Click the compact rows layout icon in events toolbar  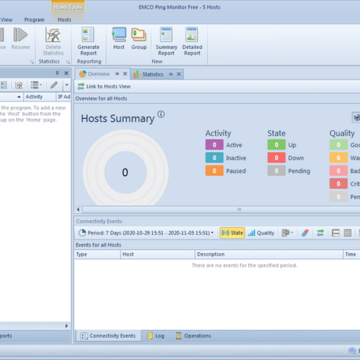point(348,233)
